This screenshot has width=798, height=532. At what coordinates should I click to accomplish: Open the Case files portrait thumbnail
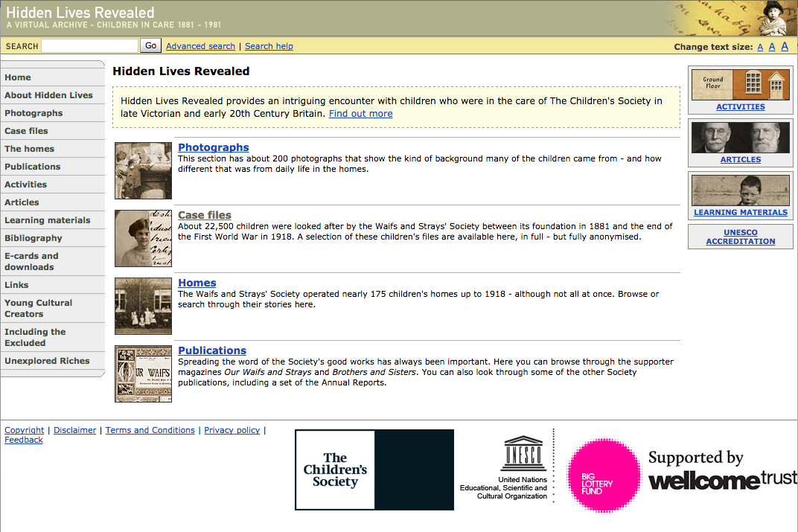[x=143, y=238]
